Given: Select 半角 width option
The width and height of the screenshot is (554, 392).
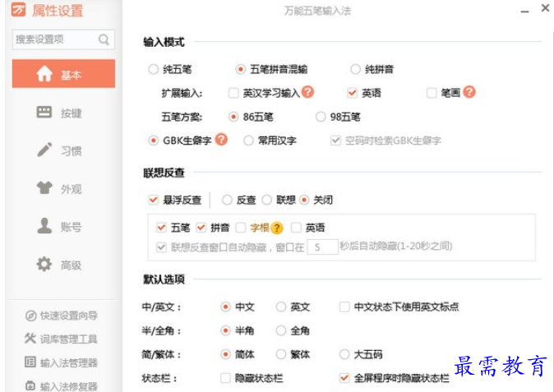Looking at the screenshot, I should [225, 330].
